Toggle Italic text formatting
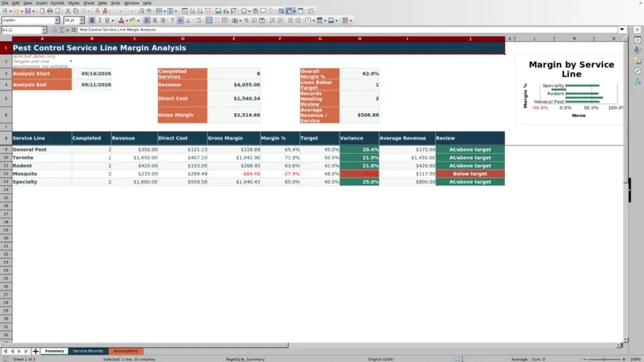 [x=100, y=21]
